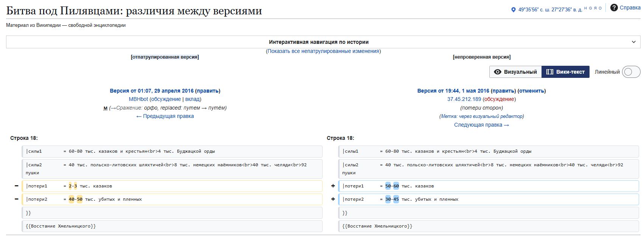The width and height of the screenshot is (644, 240).
Task: Open the MBHbot user page
Action: coord(138,99)
